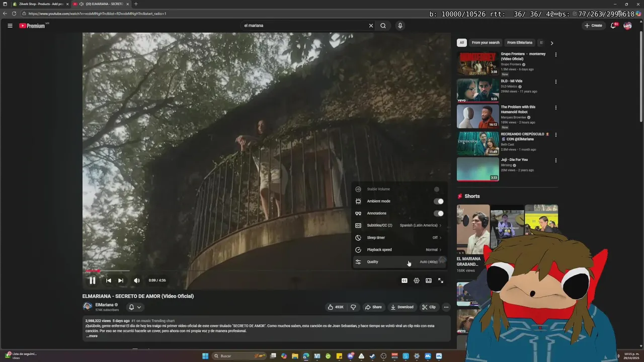This screenshot has height=362, width=644.
Task: Close the player settings gear menu
Action: pyautogui.click(x=417, y=281)
